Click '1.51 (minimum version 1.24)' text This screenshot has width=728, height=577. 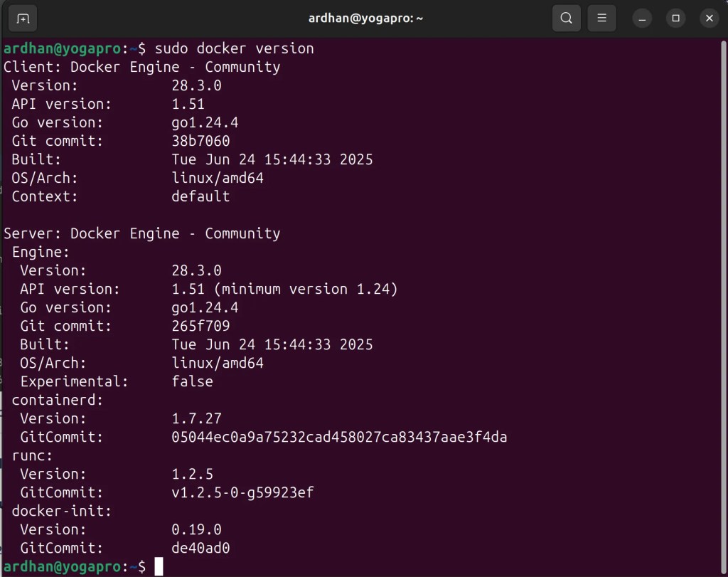(284, 289)
